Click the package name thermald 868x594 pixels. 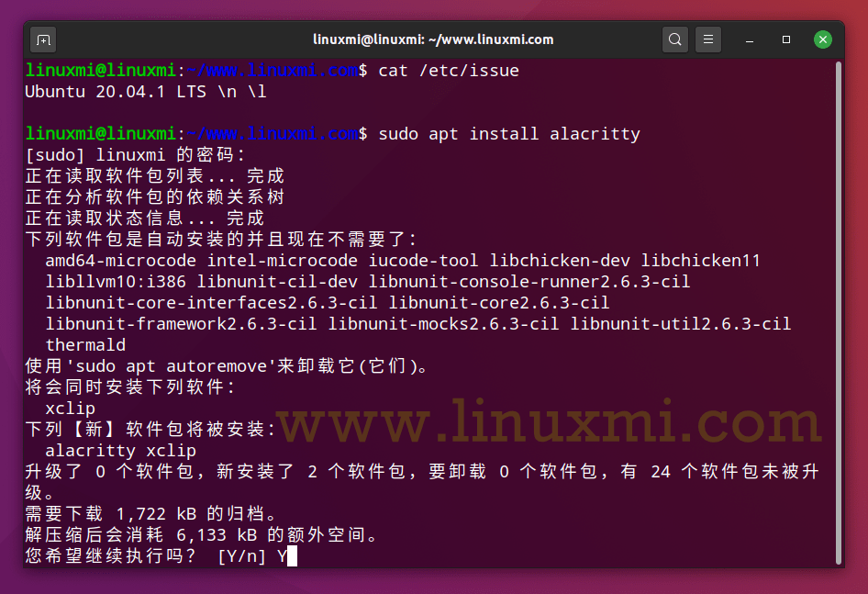click(86, 344)
